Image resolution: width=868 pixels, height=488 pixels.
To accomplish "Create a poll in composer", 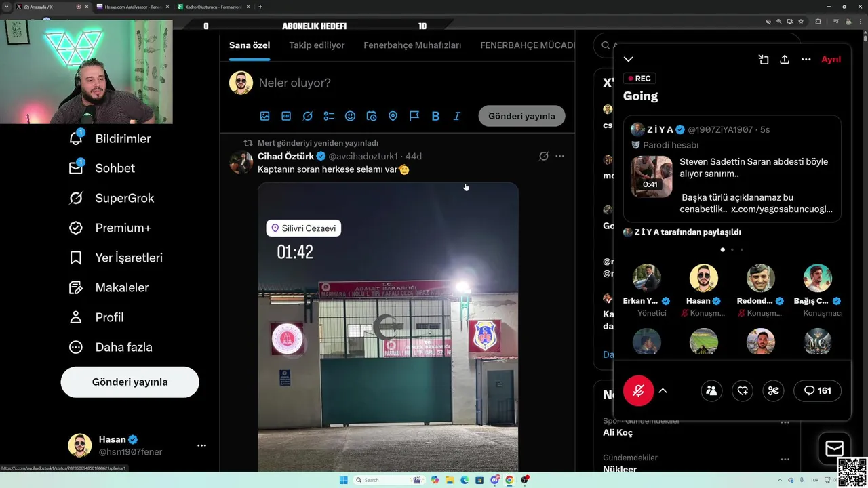I will (329, 116).
